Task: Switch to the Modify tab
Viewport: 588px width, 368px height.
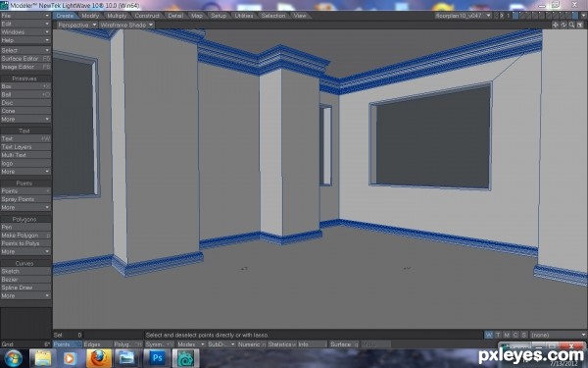Action: (x=90, y=16)
